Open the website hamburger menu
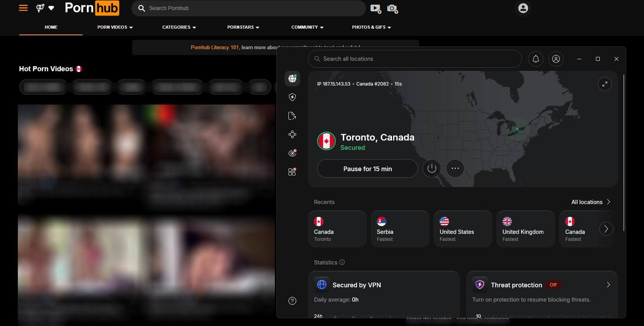Image resolution: width=644 pixels, height=326 pixels. coord(23,8)
